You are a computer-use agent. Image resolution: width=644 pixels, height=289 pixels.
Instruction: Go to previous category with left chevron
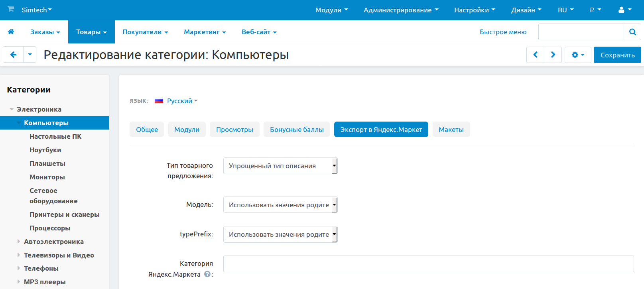point(536,55)
